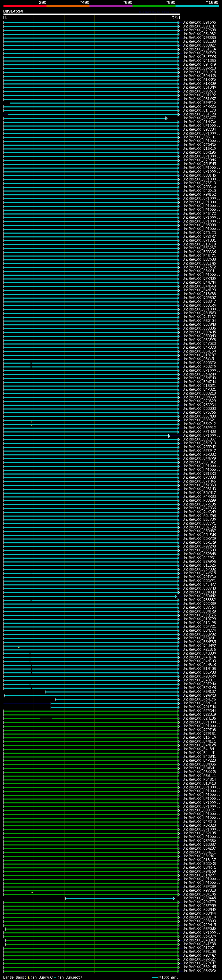This screenshot has height=980, width=222.
Task: Select label UniRef100_Q8IEK3
Action: pos(199,473)
